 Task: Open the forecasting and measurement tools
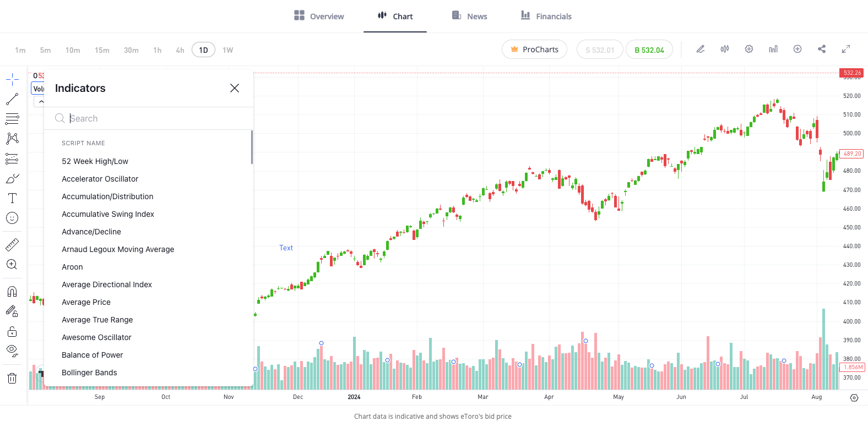pyautogui.click(x=12, y=159)
